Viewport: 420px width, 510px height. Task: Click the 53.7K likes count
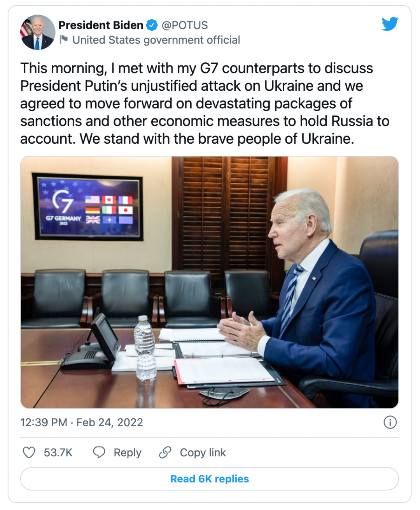point(58,452)
